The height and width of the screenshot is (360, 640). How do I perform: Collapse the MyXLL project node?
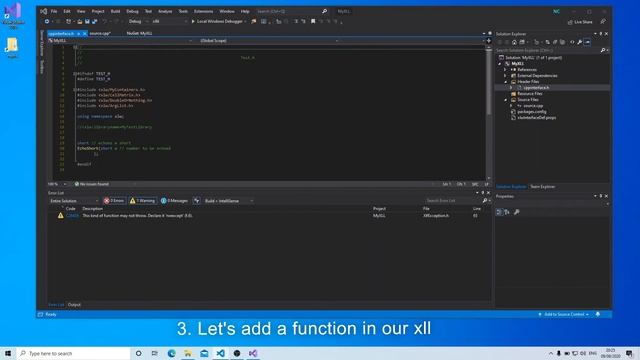(x=500, y=64)
